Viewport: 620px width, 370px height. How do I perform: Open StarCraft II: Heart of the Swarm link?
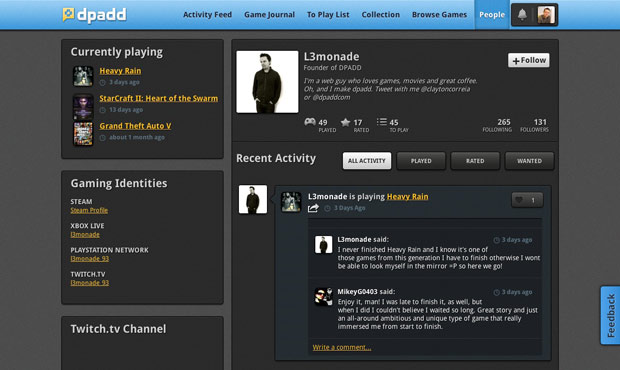tap(159, 98)
